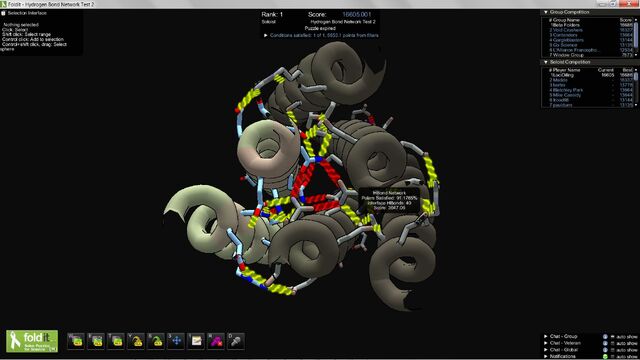Open the notepad icon in toolbar
This screenshot has height=360, width=640.
point(196,341)
